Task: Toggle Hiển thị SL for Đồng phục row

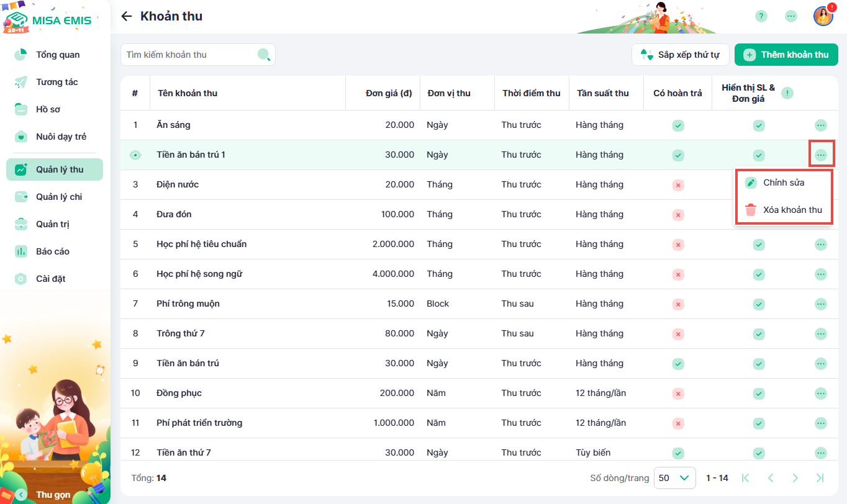Action: [759, 394]
